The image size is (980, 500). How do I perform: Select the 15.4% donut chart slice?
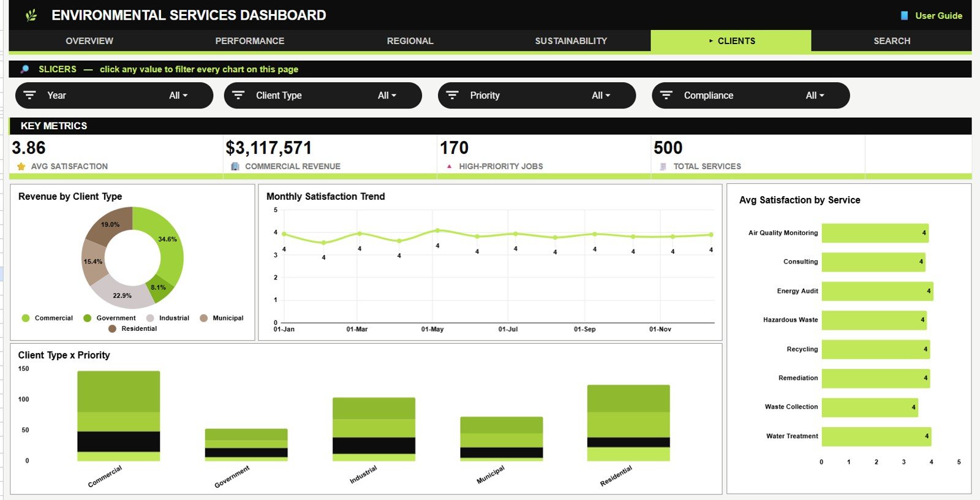(x=93, y=262)
